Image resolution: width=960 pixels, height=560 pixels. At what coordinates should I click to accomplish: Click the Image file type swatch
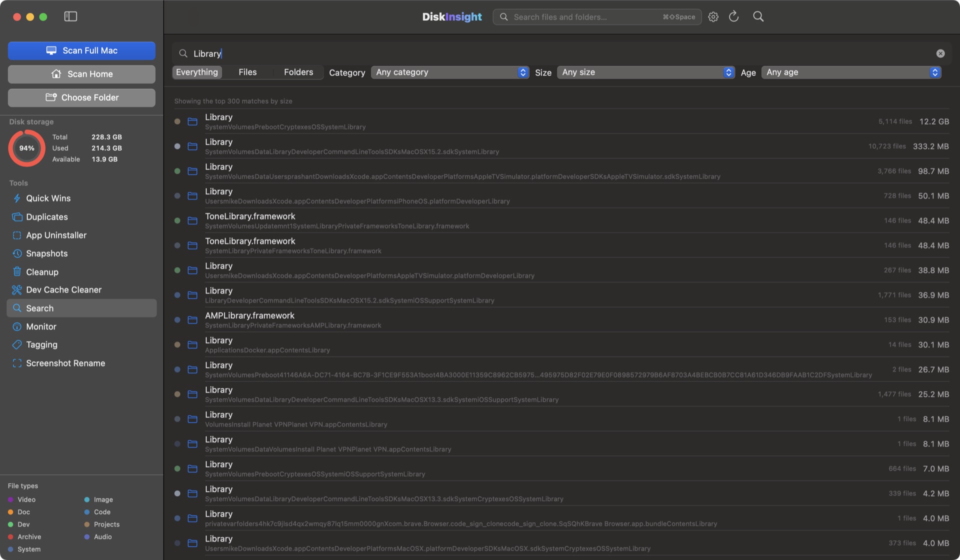pos(87,499)
